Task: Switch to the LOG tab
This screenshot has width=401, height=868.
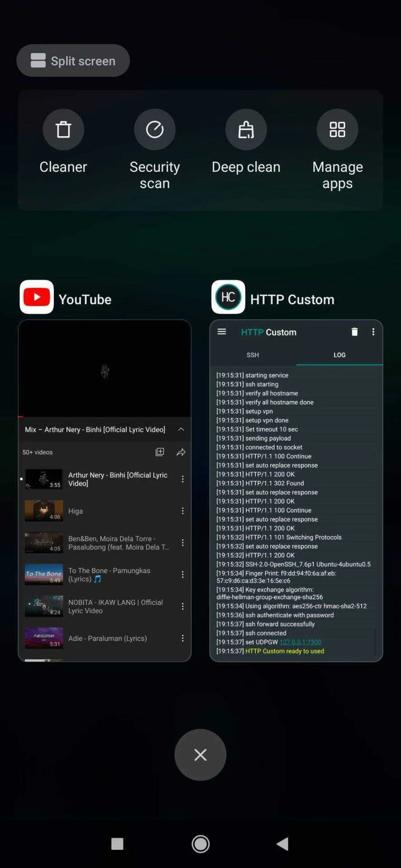Action: pos(340,355)
